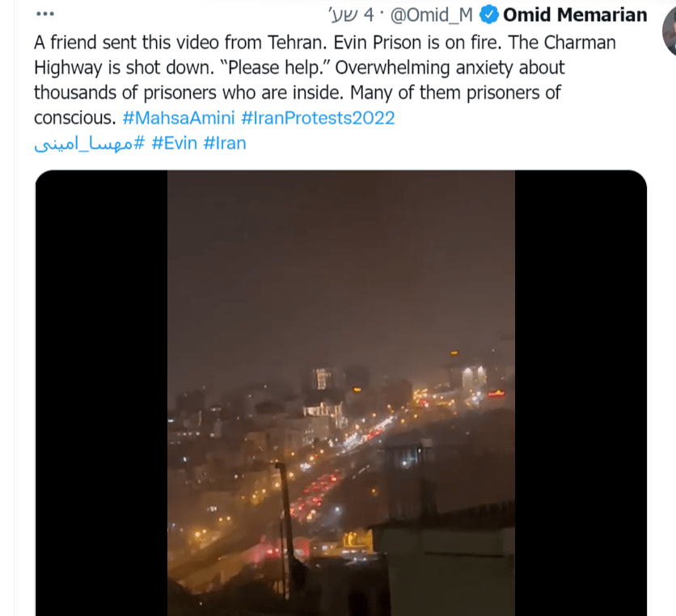Open the #Iran hashtag
The width and height of the screenshot is (676, 616).
click(x=225, y=144)
